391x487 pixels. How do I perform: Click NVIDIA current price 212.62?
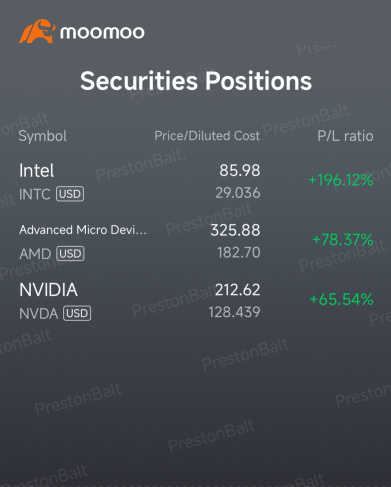237,290
